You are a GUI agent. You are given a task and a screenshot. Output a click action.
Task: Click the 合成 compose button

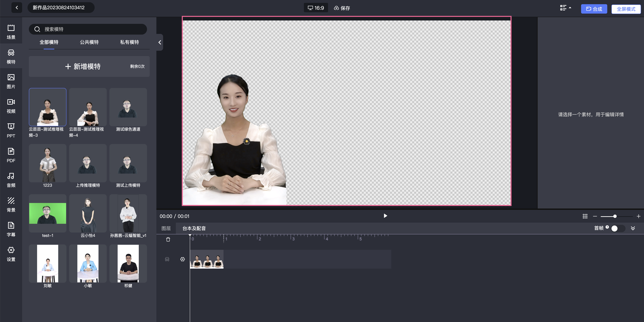[594, 9]
